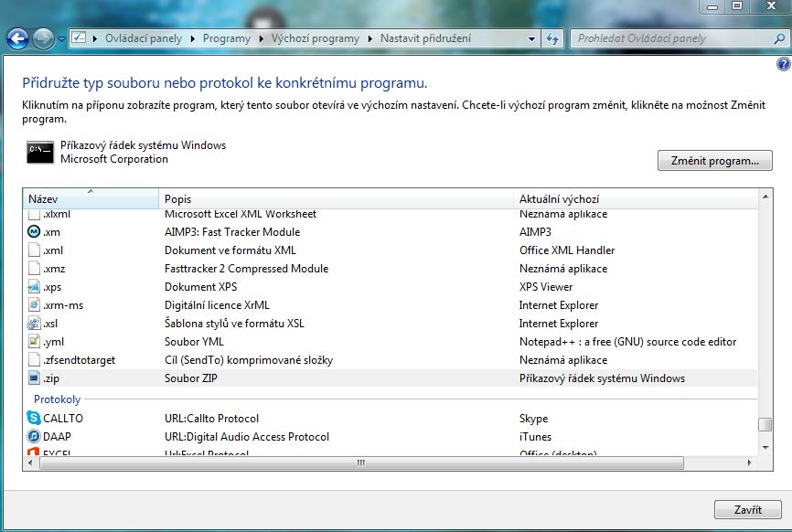Open Help with the question mark icon

point(784,64)
